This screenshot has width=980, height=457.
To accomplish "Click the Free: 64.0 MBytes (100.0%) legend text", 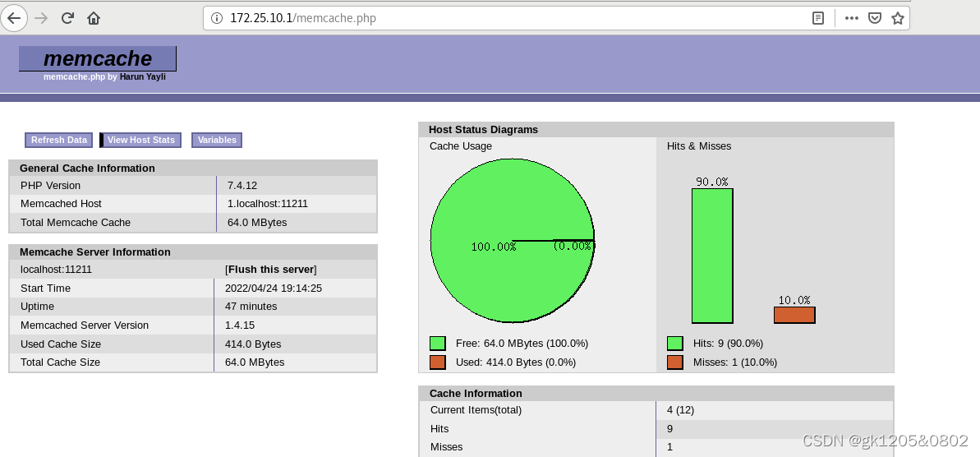I will tap(522, 344).
